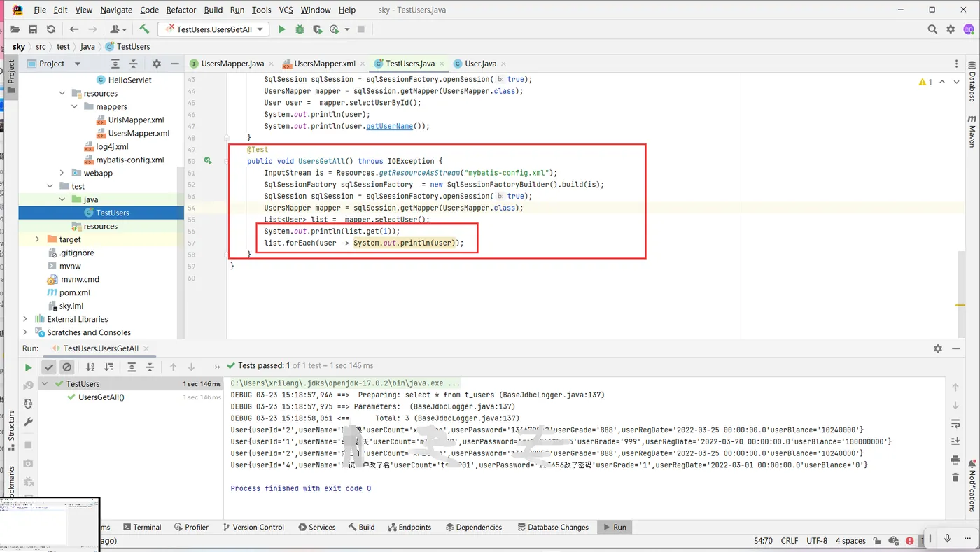The height and width of the screenshot is (552, 980).
Task: Click Scroll to End icon beside console
Action: point(955,441)
